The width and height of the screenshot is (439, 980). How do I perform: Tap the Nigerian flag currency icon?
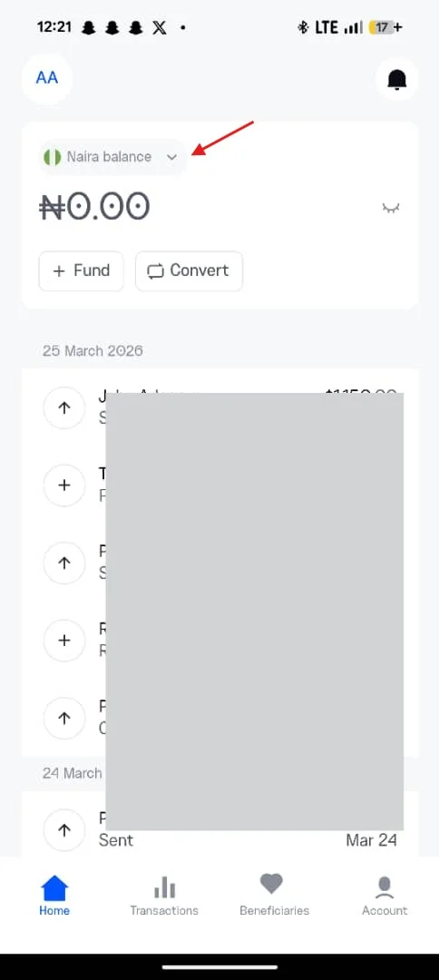pos(53,157)
